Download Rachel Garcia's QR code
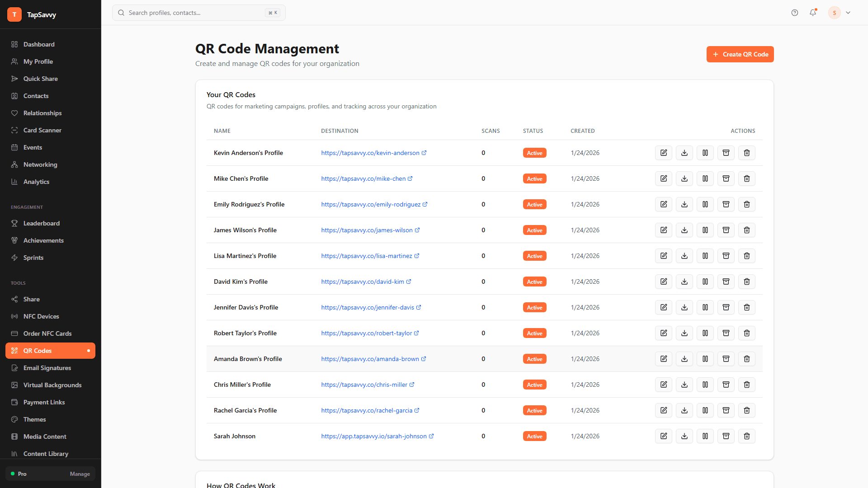This screenshot has height=488, width=868. 684,410
